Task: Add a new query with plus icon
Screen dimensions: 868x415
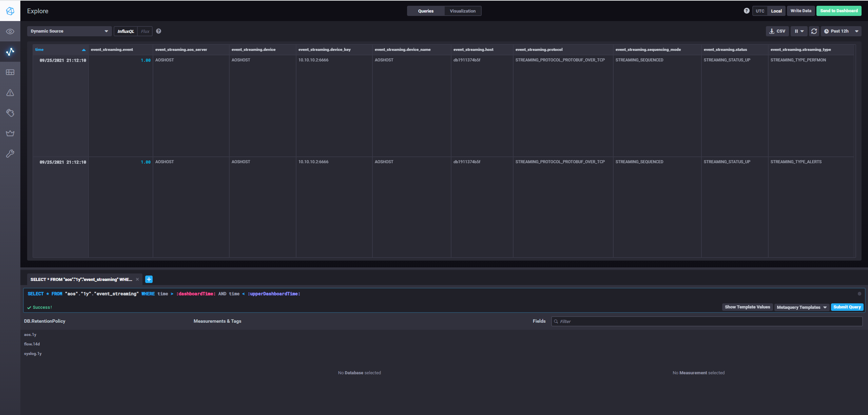Action: coord(149,279)
